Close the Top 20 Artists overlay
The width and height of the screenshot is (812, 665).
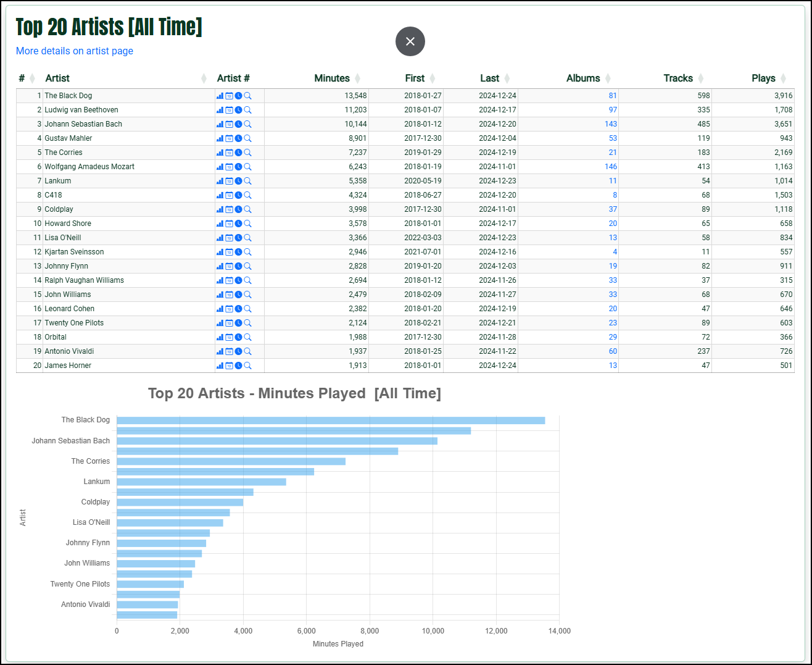click(x=410, y=41)
